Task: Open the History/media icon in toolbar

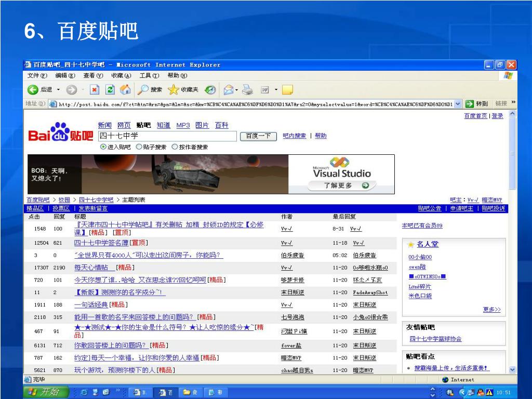Action: pyautogui.click(x=210, y=89)
